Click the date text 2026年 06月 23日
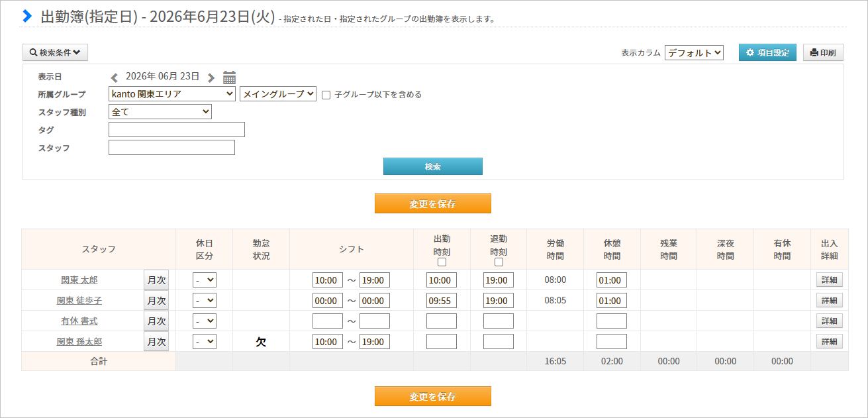Image resolution: width=868 pixels, height=418 pixels. (x=162, y=76)
